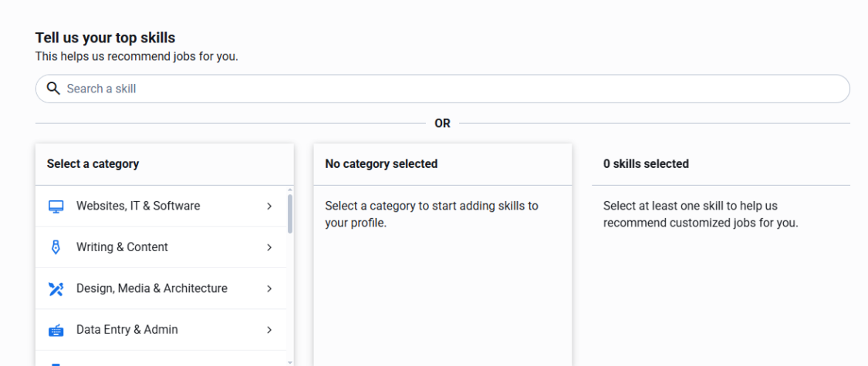Click the category list scroll-down arrow
This screenshot has height=366, width=868.
coord(290,362)
